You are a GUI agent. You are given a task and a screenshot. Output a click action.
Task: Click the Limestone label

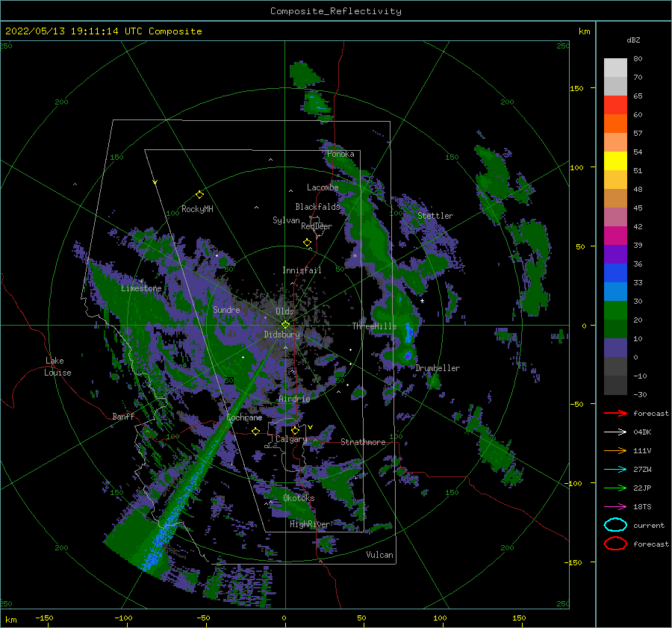tap(141, 288)
